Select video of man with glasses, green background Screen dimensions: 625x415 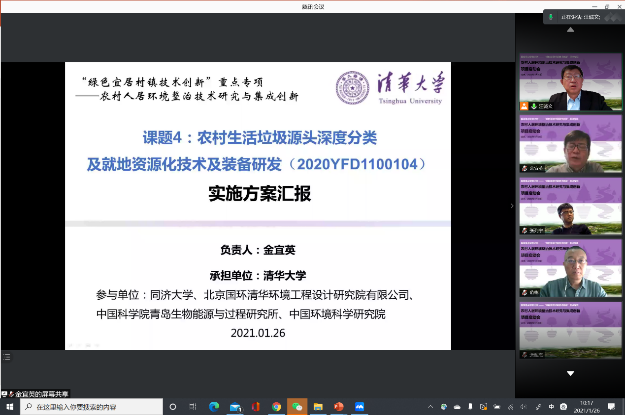566,152
